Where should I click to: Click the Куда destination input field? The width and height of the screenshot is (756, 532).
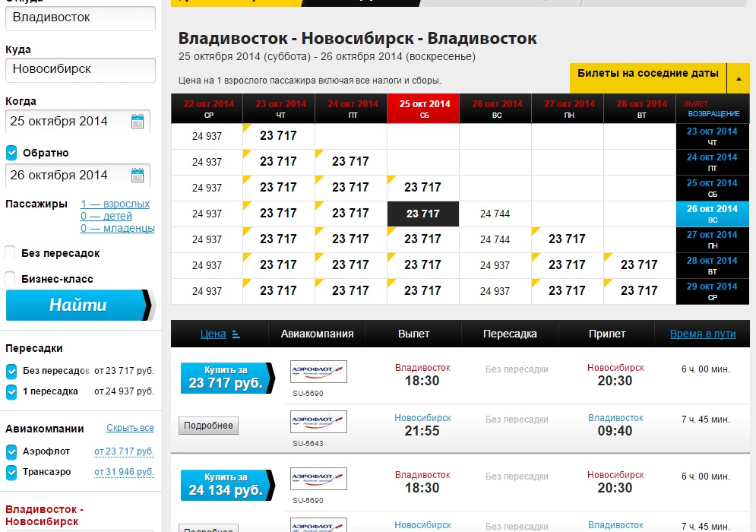point(80,69)
